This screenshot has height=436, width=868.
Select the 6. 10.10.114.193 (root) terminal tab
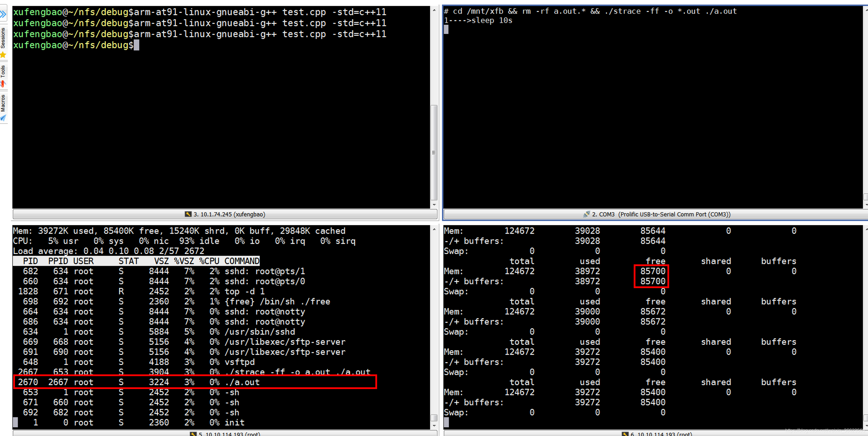pos(656,433)
